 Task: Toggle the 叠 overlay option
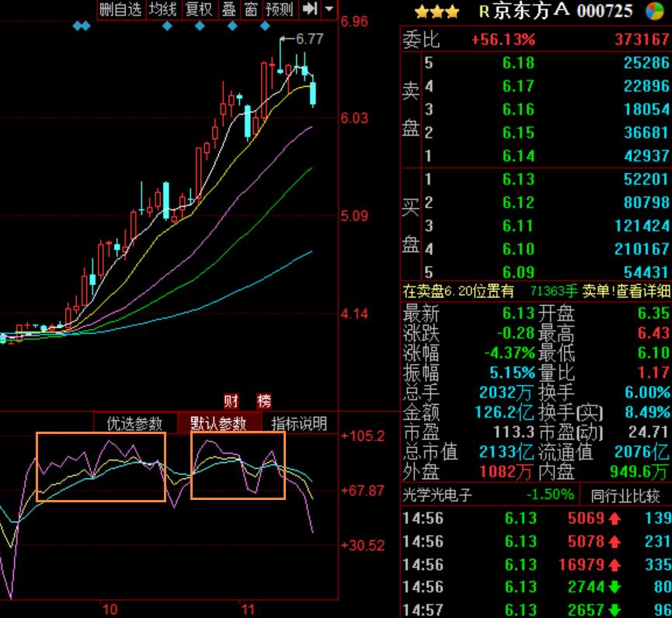coord(228,9)
